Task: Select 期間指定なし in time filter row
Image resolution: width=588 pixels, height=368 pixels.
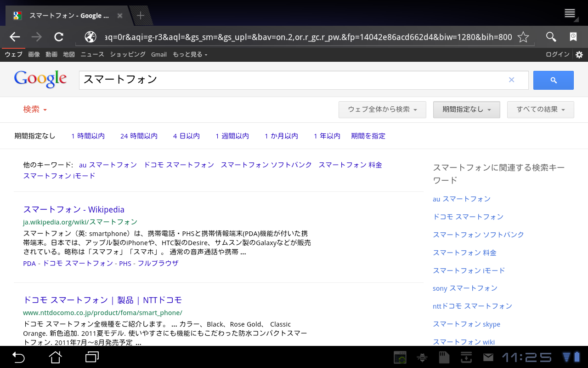Action: pos(35,136)
